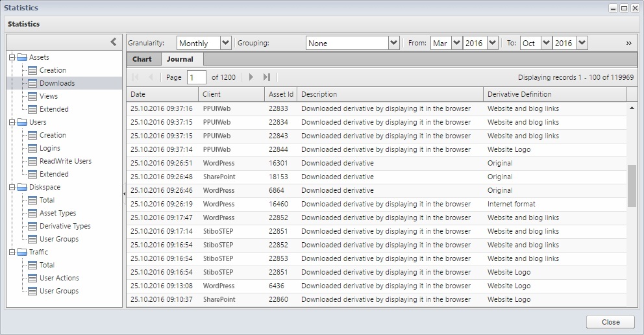Sort by the Asset Id column header

pyautogui.click(x=281, y=94)
